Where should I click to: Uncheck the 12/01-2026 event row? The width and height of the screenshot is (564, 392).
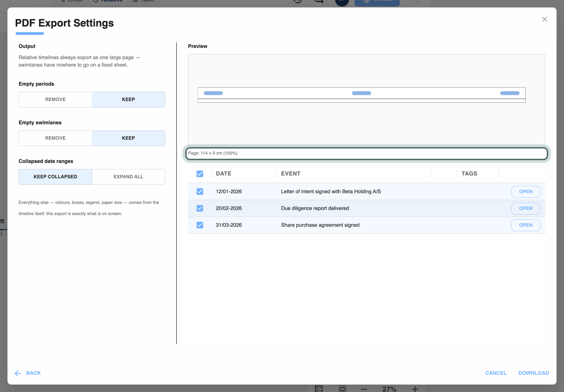(x=200, y=191)
